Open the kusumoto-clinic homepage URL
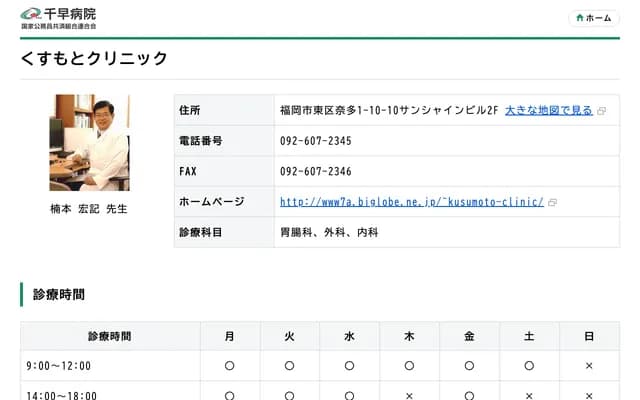This screenshot has width=640, height=400. [x=412, y=201]
